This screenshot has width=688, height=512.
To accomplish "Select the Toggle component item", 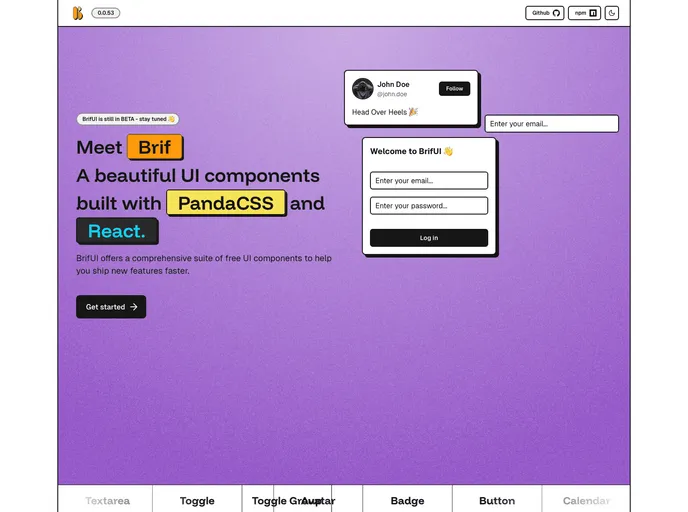I will [197, 501].
